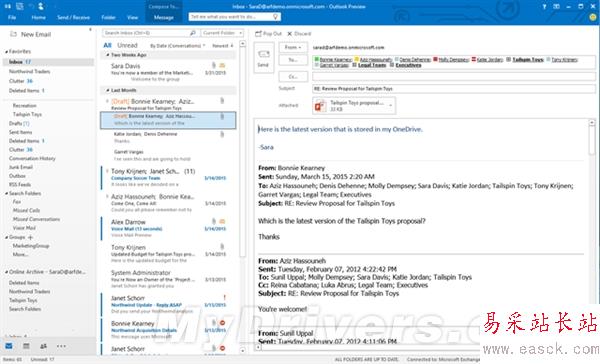
Task: Expand Aziz Hassouneh Come One conversation
Action: (x=107, y=196)
